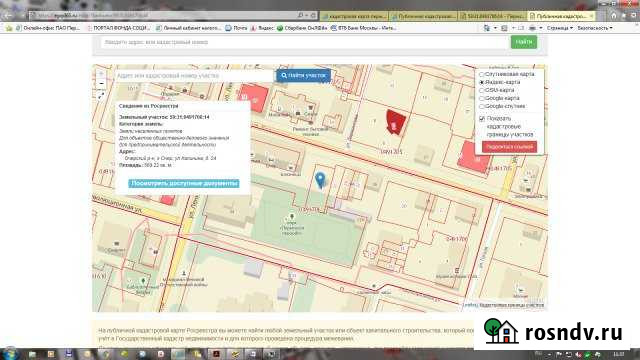The height and width of the screenshot is (360, 640).
Task: Open the Сбербанк ОнЛ@йн favorites bookmark
Action: (x=302, y=28)
